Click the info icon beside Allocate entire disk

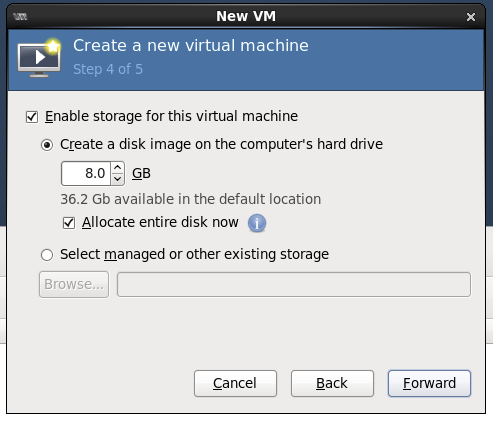[257, 223]
